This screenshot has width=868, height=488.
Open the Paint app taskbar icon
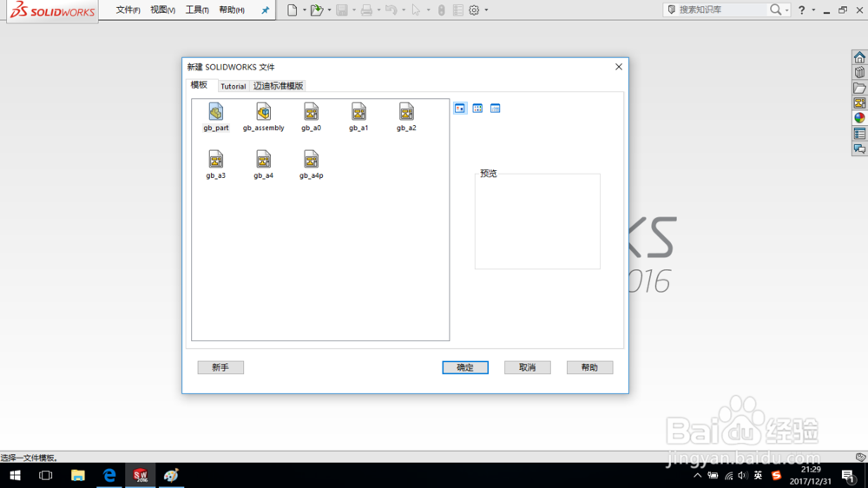pos(171,475)
